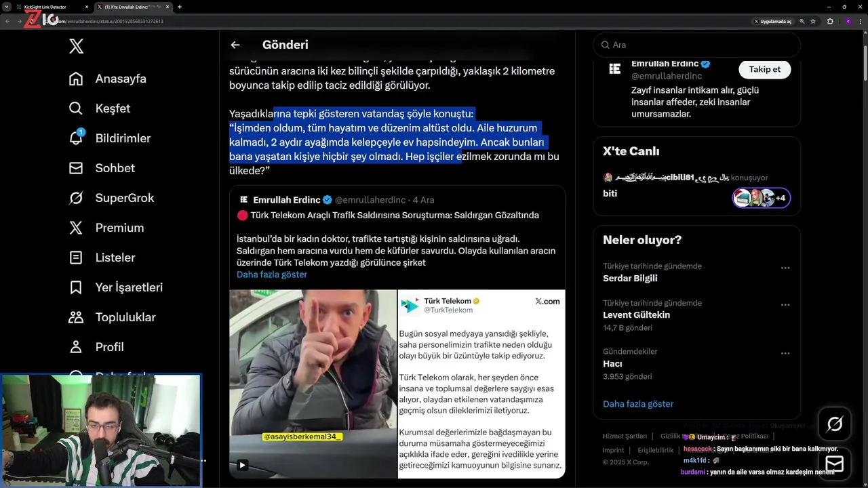Click the quoted post's author avatar icon
The image size is (868, 488).
click(243, 200)
